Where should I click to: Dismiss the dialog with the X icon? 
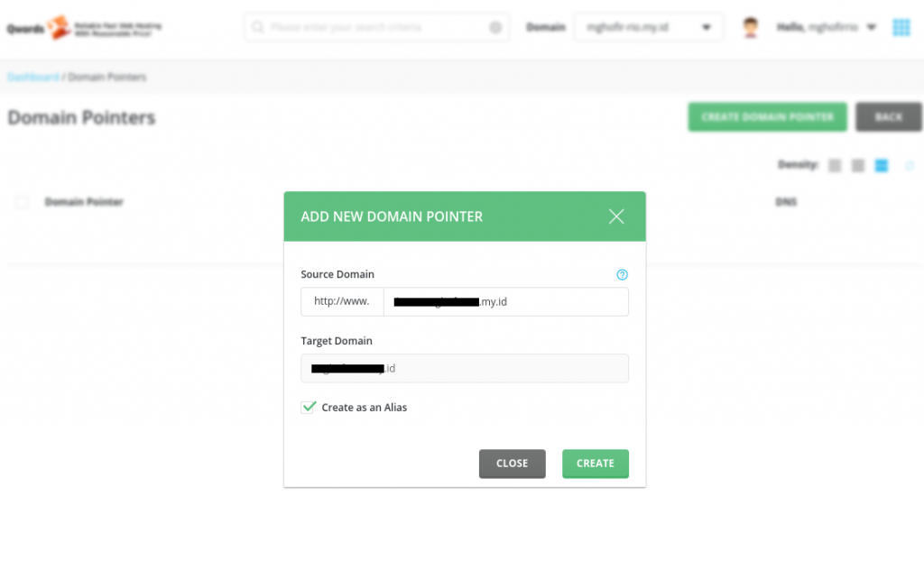click(616, 216)
